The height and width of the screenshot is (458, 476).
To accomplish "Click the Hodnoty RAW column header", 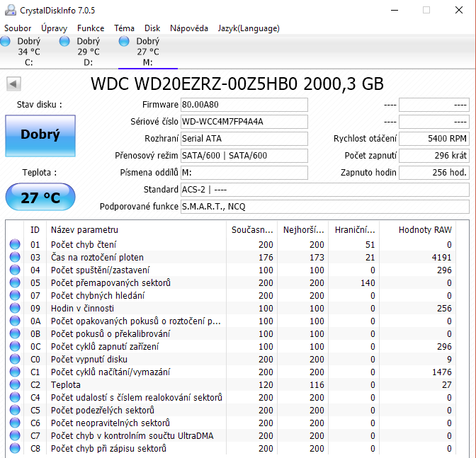I will click(x=417, y=229).
